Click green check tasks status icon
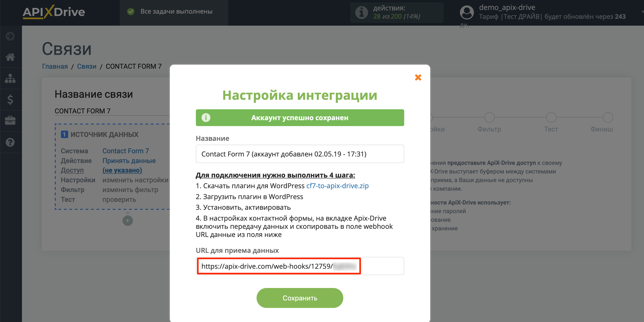The image size is (644, 322). point(131,12)
